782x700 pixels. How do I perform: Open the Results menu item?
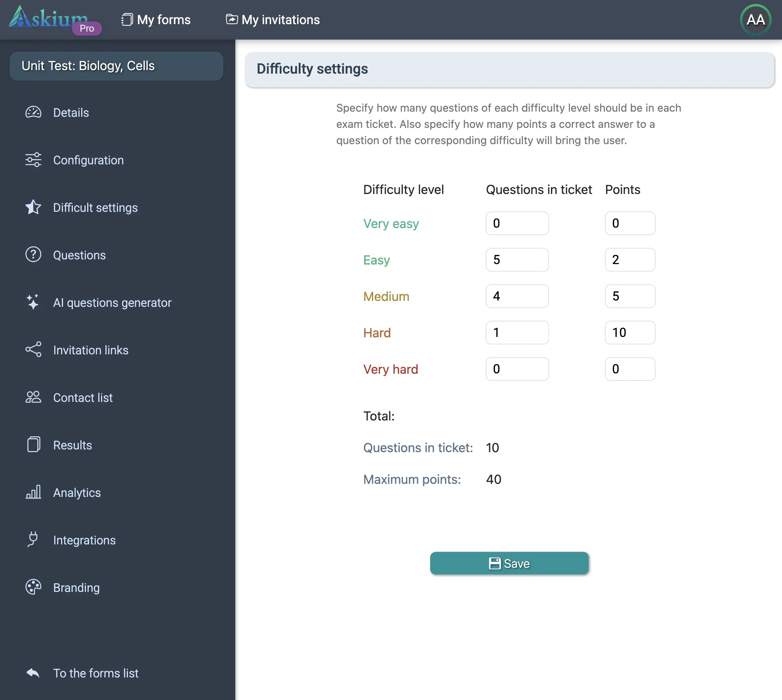click(x=72, y=445)
